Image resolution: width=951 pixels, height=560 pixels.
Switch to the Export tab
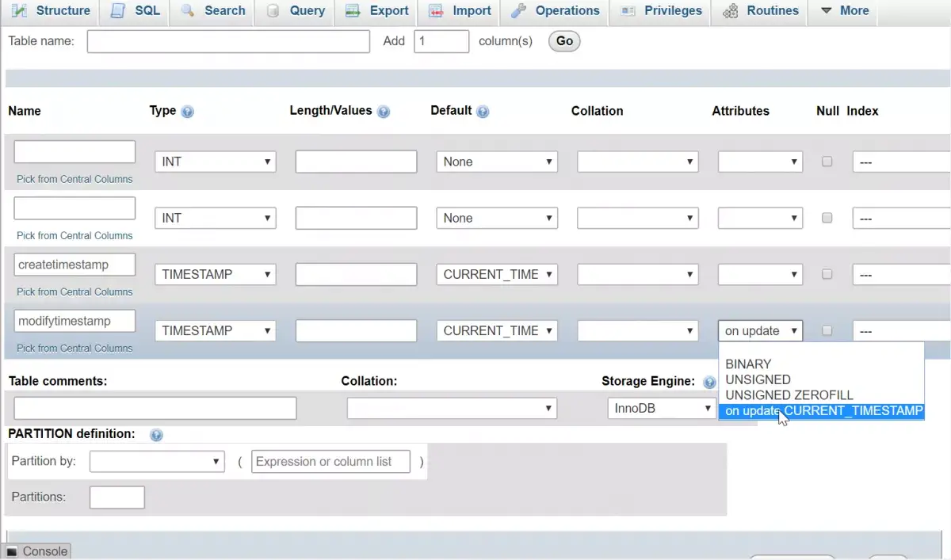point(379,11)
